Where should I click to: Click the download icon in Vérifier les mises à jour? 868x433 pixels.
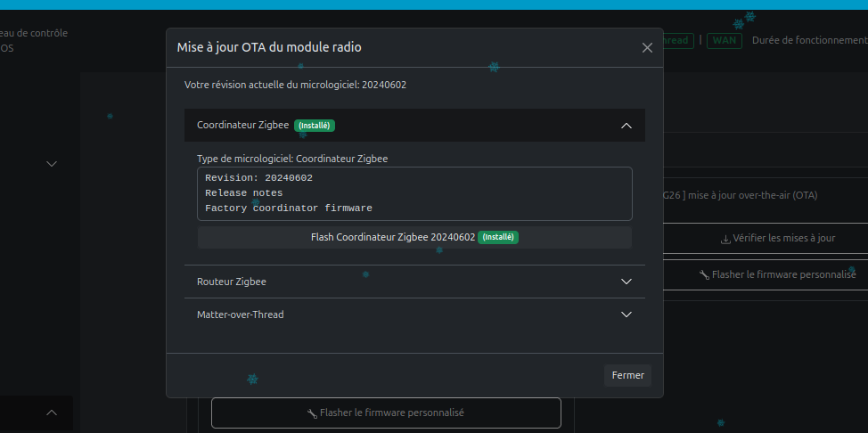725,239
